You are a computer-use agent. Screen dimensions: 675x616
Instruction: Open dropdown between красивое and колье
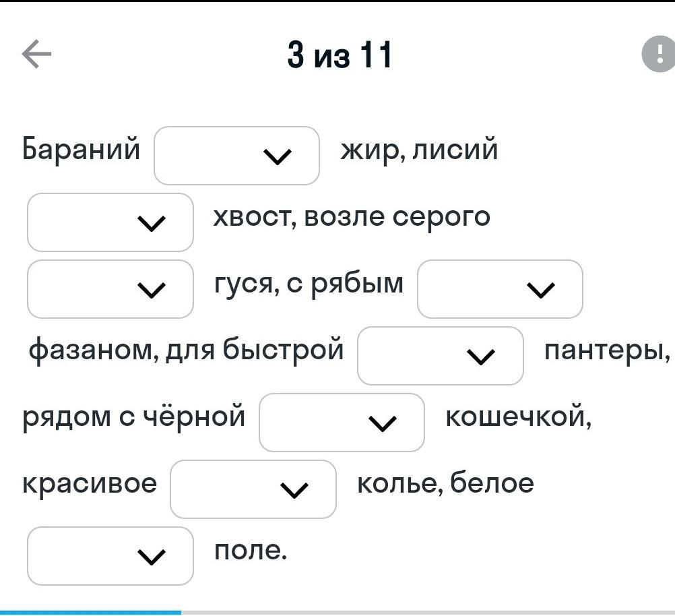[253, 489]
